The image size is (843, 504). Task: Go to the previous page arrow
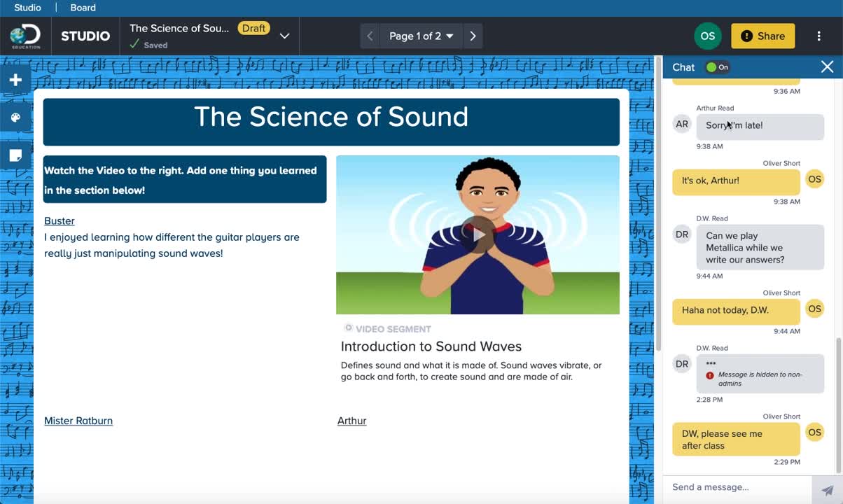click(x=370, y=36)
